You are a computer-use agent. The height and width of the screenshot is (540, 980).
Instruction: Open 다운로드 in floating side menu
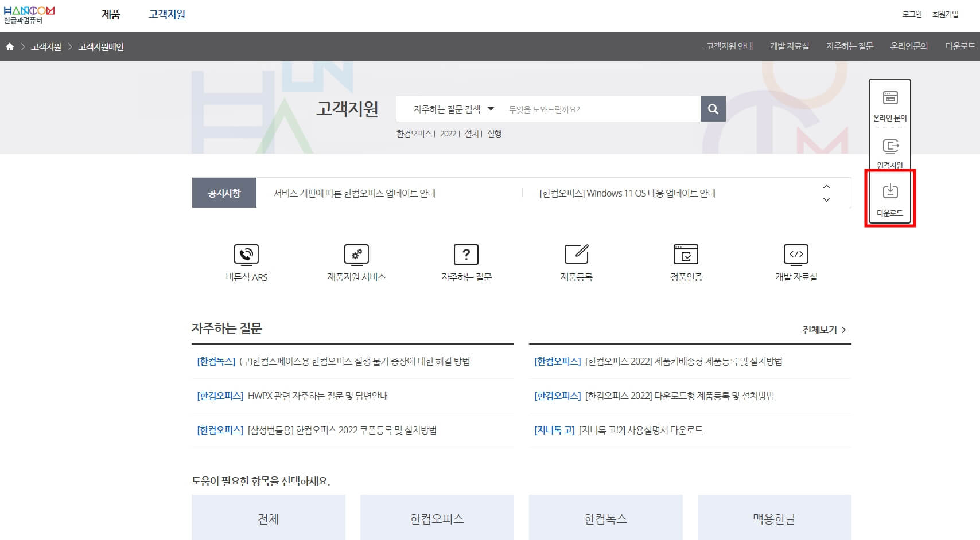890,199
